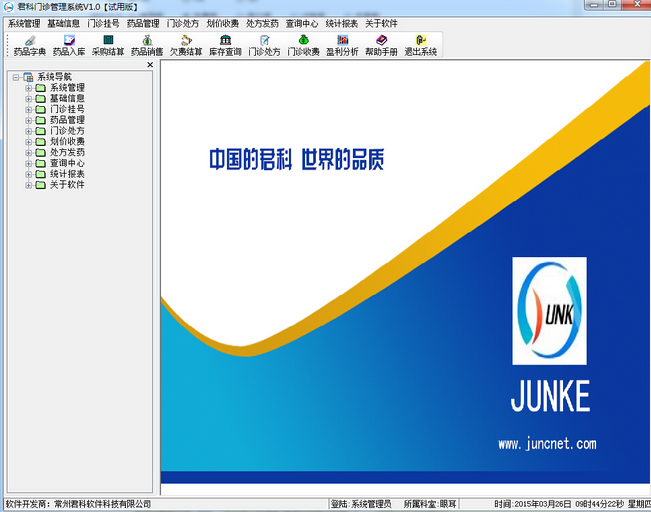This screenshot has width=651, height=512.
Task: Click the 系统导航 root node icon
Action: pyautogui.click(x=28, y=77)
